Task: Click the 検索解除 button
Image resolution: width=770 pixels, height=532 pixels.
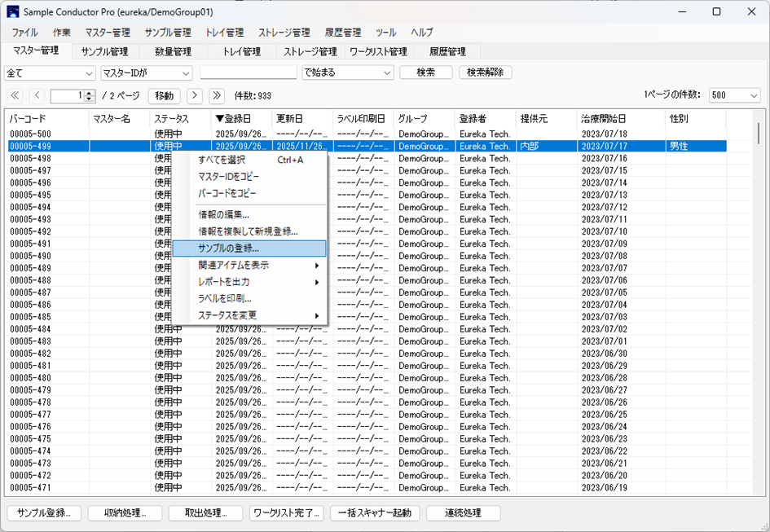Action: (486, 73)
